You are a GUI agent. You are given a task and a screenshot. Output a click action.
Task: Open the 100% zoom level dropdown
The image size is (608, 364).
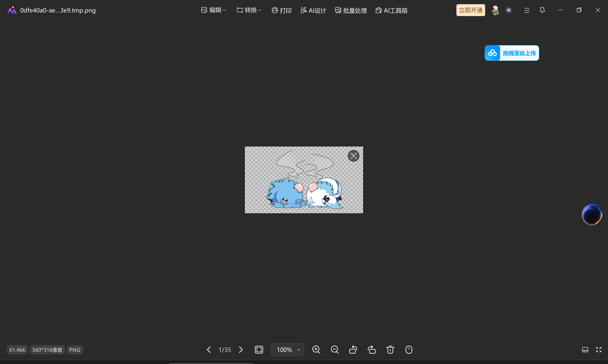click(x=299, y=349)
